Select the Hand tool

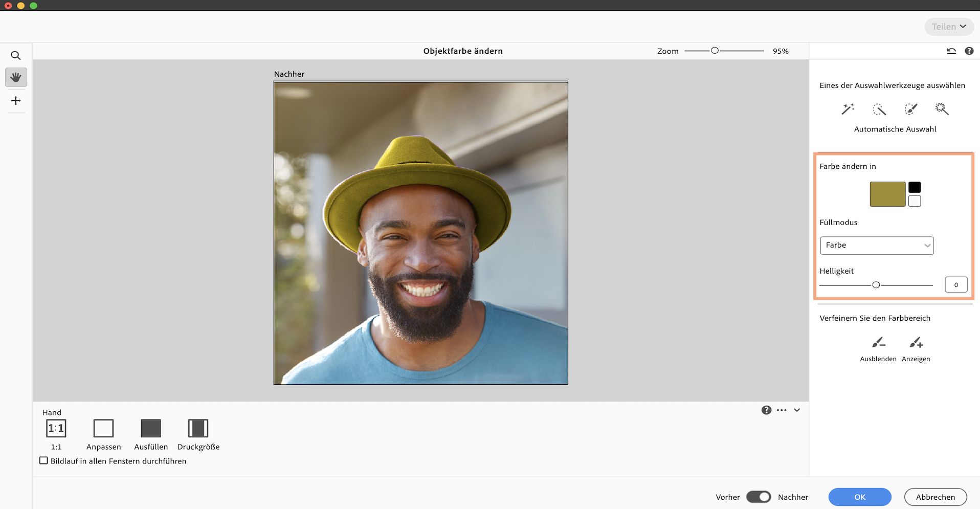point(16,77)
